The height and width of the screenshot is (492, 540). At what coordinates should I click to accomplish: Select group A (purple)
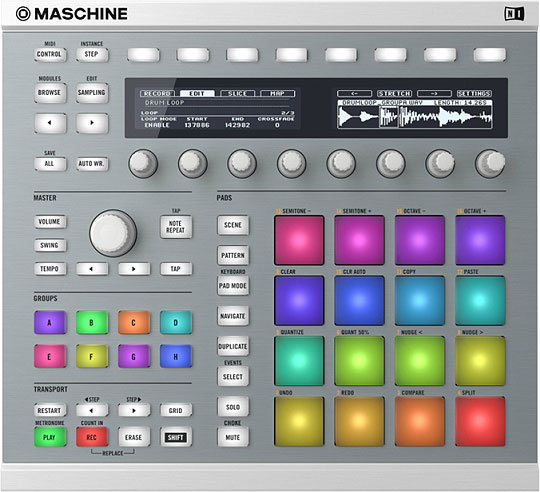tap(50, 323)
